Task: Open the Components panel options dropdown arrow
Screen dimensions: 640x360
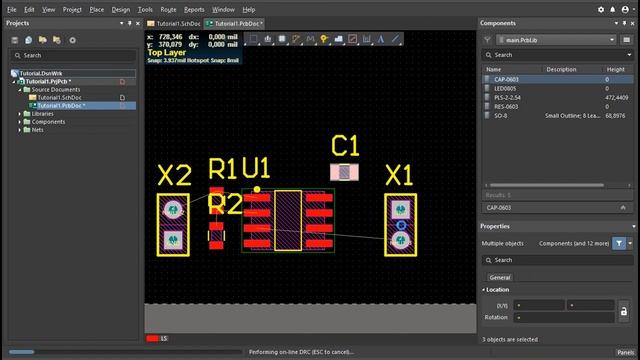Action: 616,23
